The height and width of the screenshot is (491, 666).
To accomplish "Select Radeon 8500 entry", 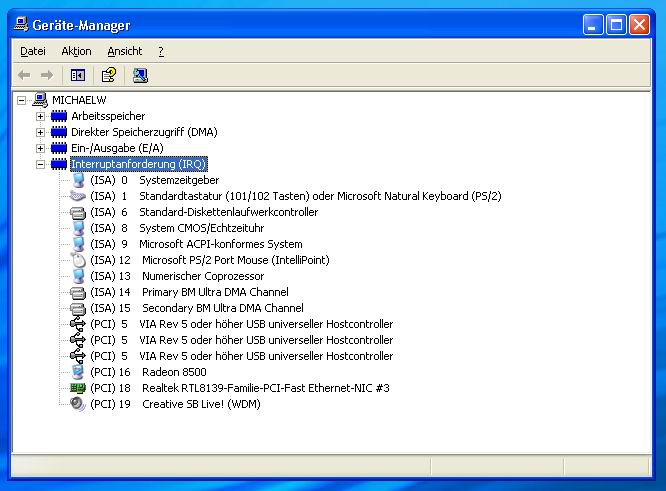I will 148,372.
